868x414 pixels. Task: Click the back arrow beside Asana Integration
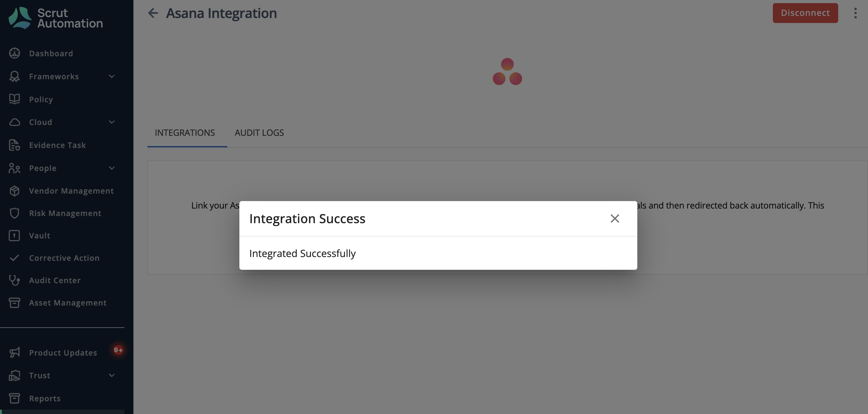(x=153, y=13)
